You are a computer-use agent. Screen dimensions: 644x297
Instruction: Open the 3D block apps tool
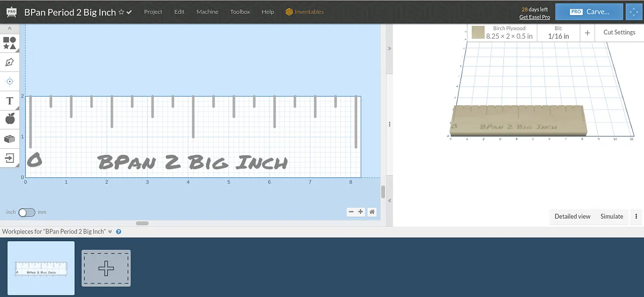point(10,139)
